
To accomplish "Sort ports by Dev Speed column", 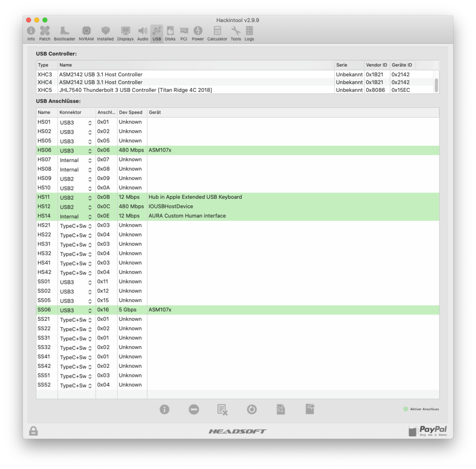I will point(132,112).
